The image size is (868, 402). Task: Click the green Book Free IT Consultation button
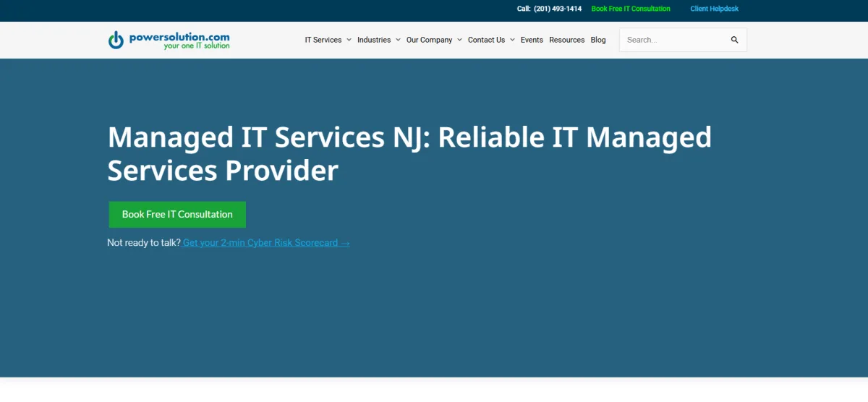pyautogui.click(x=177, y=214)
